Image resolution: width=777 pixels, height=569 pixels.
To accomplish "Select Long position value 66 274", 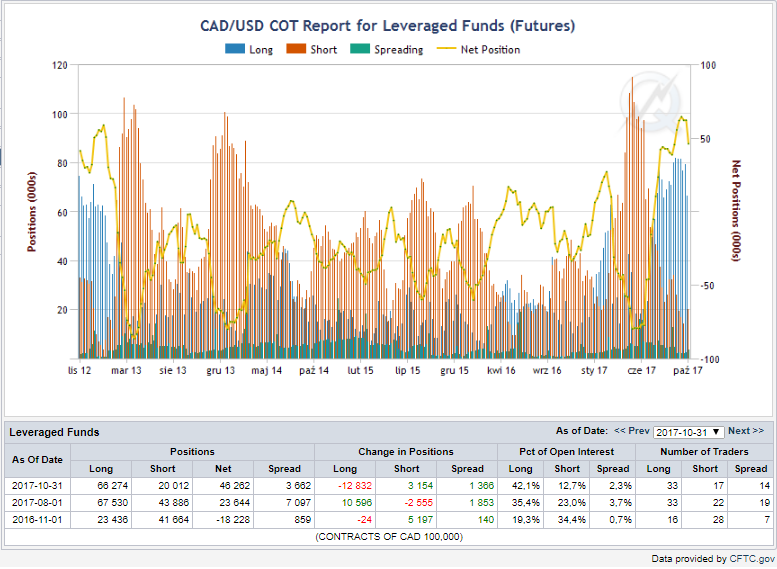I will pyautogui.click(x=112, y=486).
